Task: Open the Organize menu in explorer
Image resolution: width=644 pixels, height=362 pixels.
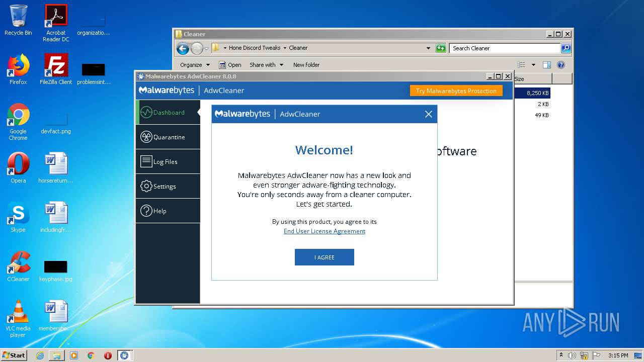Action: 195,65
